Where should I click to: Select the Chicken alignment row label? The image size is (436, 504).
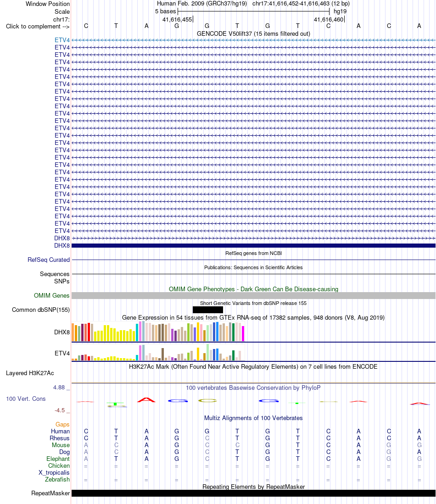(x=59, y=466)
